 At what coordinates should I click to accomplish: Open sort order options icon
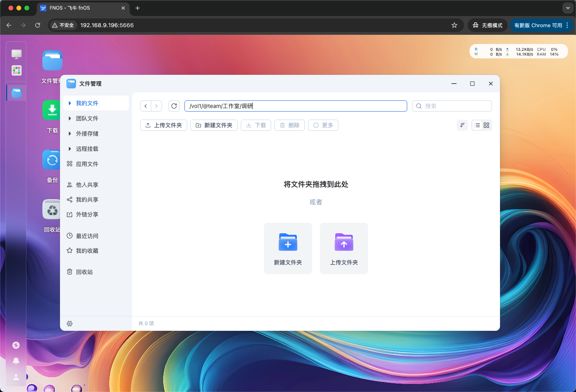click(462, 125)
